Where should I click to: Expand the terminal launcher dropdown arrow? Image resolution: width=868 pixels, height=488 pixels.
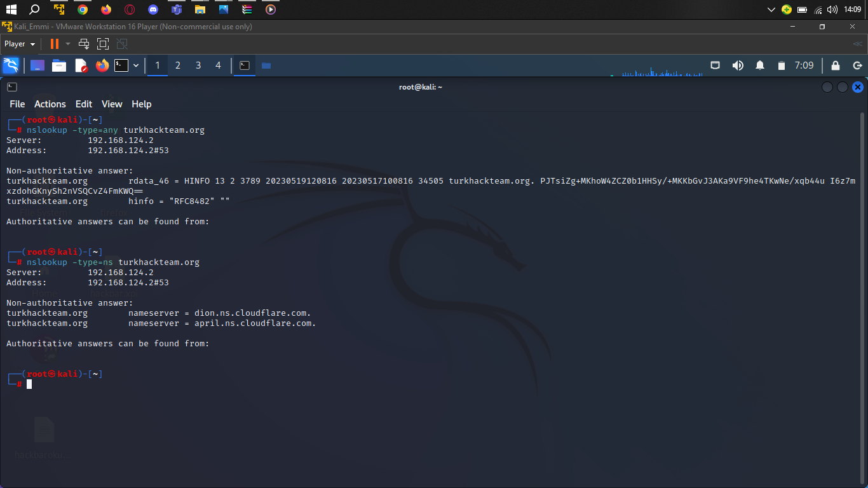tap(136, 65)
